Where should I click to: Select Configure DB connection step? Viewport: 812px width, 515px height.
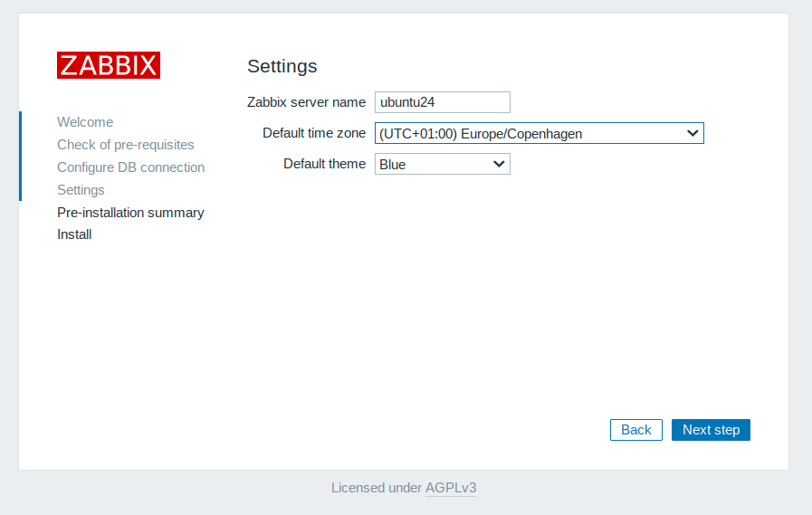click(130, 167)
